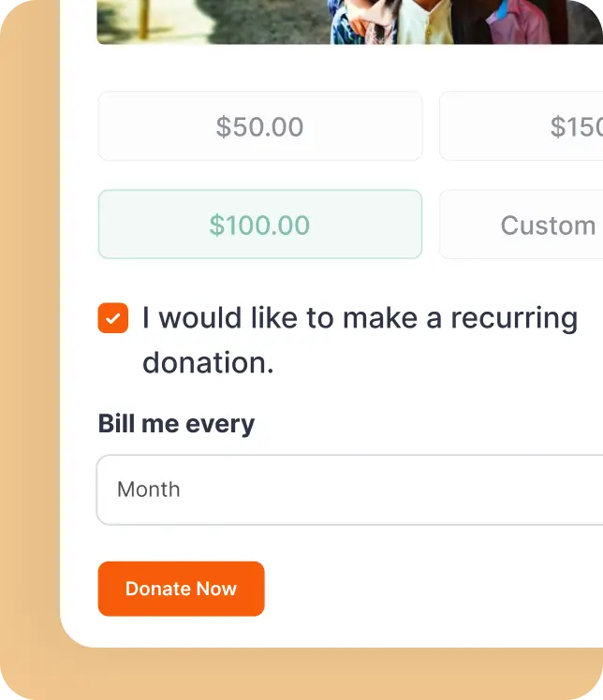The image size is (603, 700).
Task: Toggle the orange recurring donation box
Action: pos(113,318)
